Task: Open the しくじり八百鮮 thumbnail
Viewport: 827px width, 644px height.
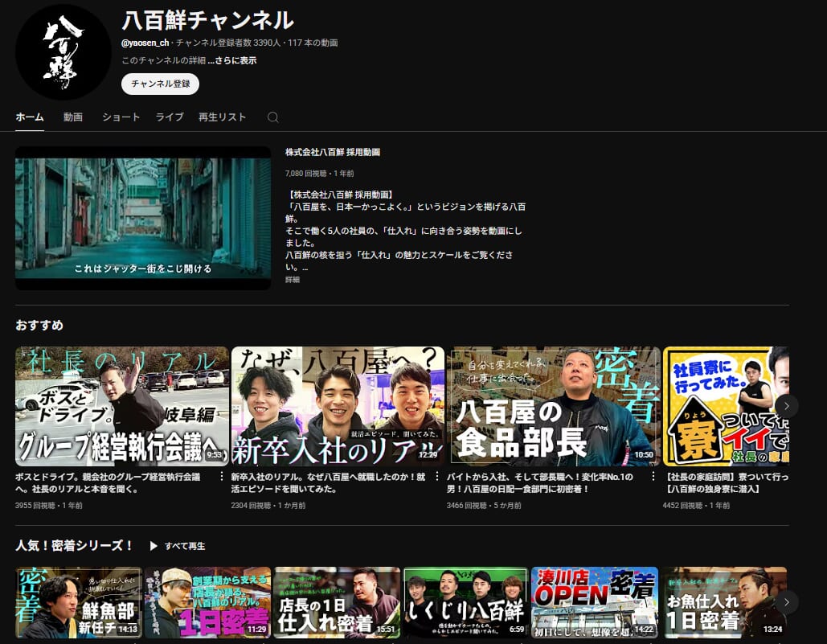Action: coord(465,602)
